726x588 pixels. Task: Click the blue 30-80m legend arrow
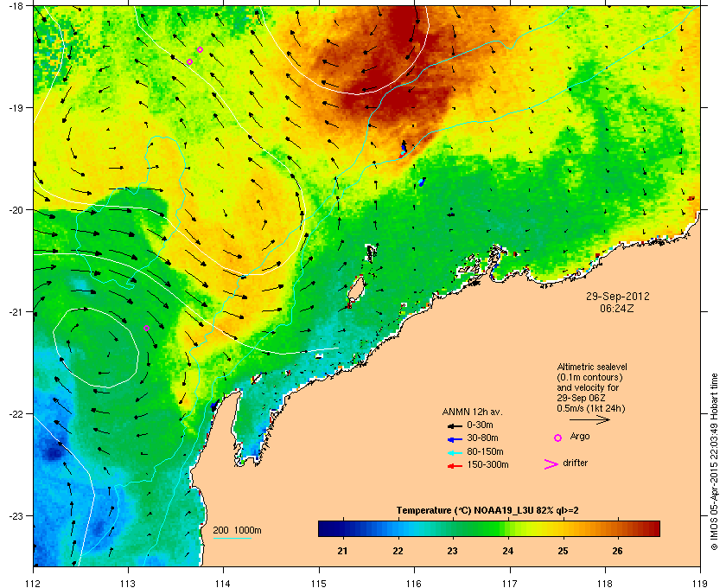coord(455,438)
